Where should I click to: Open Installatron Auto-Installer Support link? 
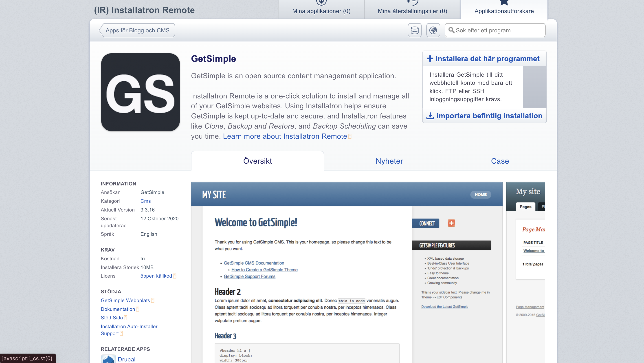point(129,330)
